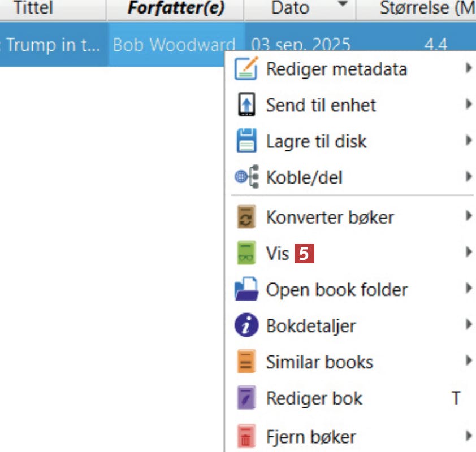Sort by the Forfatter(e) column header
The image size is (476, 452).
coord(175,8)
